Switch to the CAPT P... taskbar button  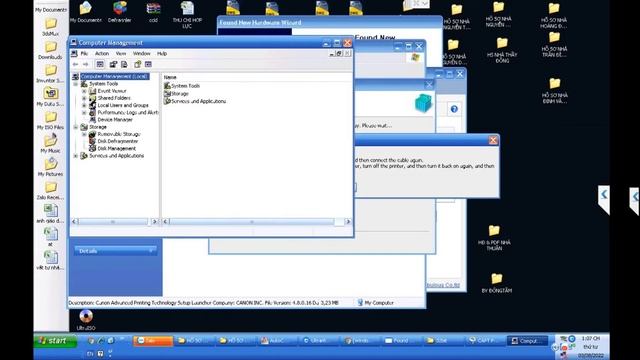coord(484,340)
